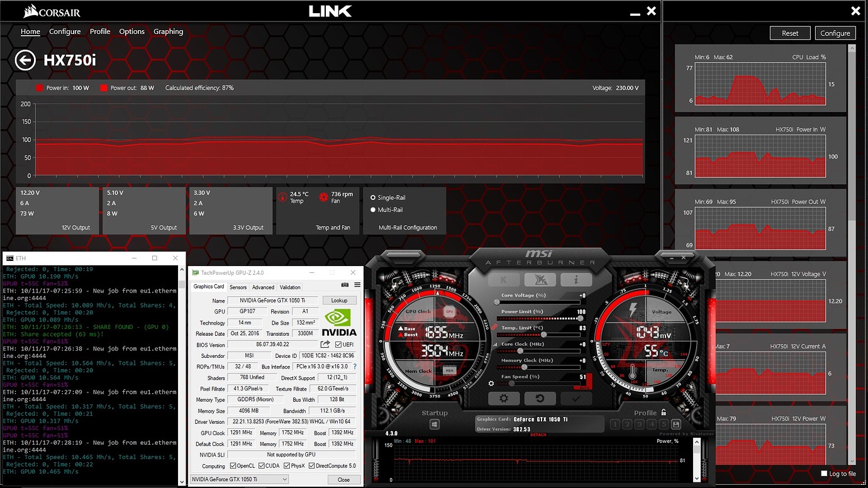The width and height of the screenshot is (868, 488).
Task: Select Afterburner profile slot 3
Action: click(639, 425)
